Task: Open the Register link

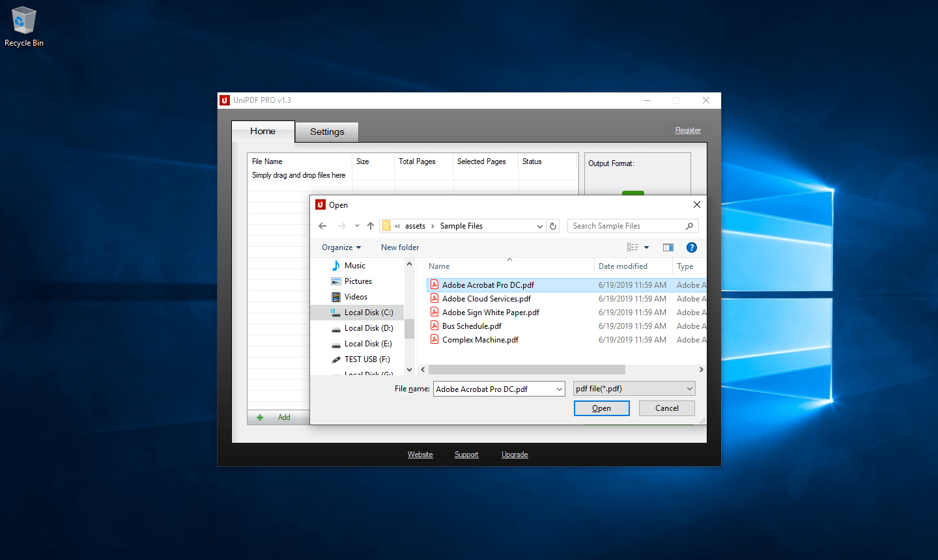Action: pos(688,130)
